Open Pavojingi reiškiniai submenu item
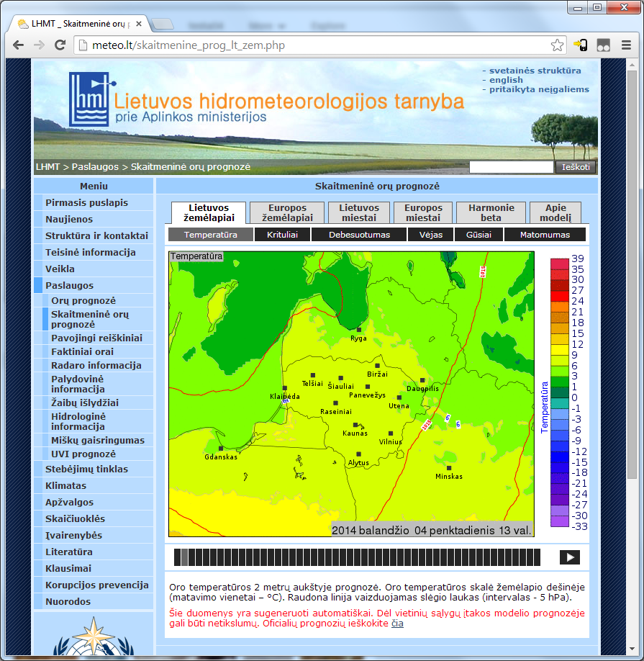 pyautogui.click(x=98, y=338)
